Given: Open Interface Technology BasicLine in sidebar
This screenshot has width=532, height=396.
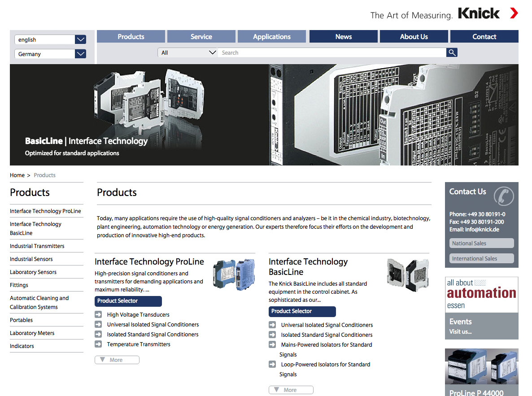Looking at the screenshot, I should (x=35, y=229).
